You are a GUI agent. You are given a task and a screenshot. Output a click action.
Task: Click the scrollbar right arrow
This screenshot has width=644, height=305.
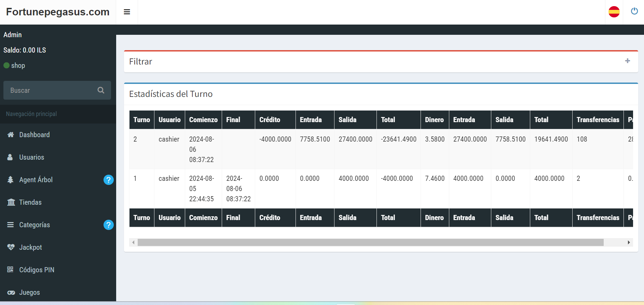629,242
